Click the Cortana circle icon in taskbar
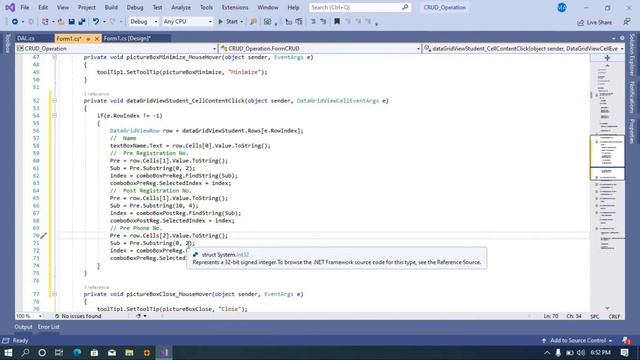This screenshot has width=640, height=360. point(42,352)
